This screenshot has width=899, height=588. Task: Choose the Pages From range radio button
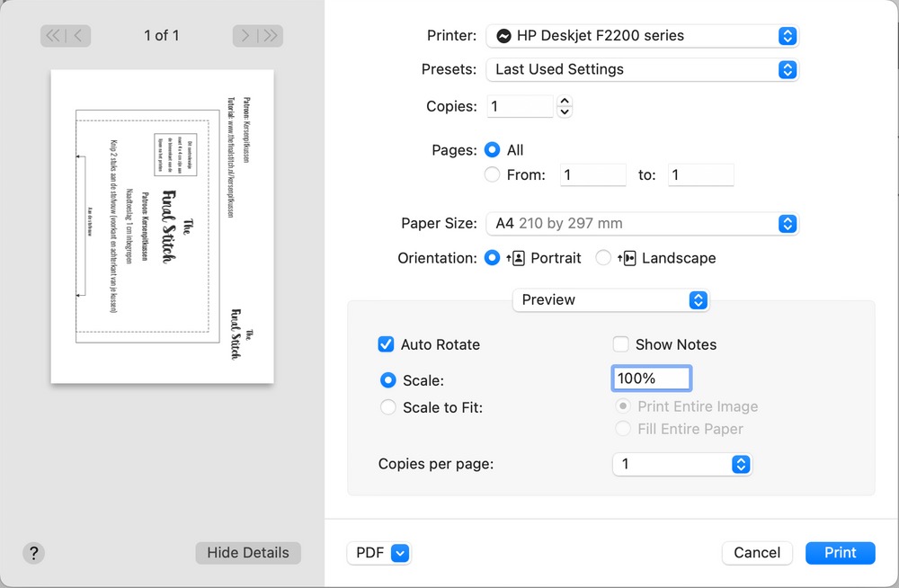coord(492,175)
